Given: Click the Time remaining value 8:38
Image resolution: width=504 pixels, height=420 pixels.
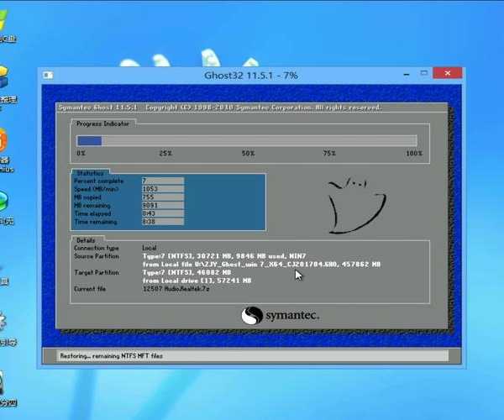Looking at the screenshot, I should (x=163, y=222).
